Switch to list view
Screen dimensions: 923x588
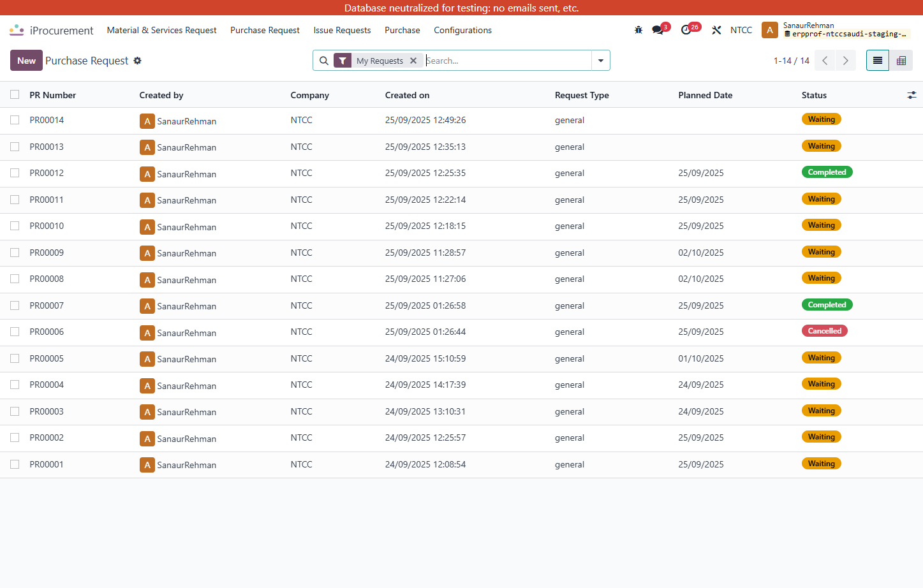tap(878, 61)
